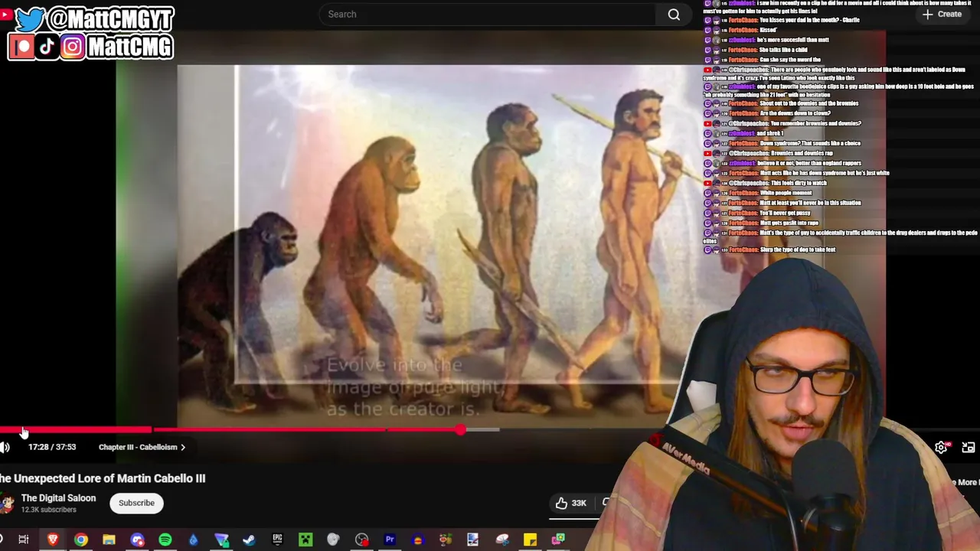This screenshot has height=551, width=980.
Task: Open Brave browser from the taskbar
Action: click(53, 540)
